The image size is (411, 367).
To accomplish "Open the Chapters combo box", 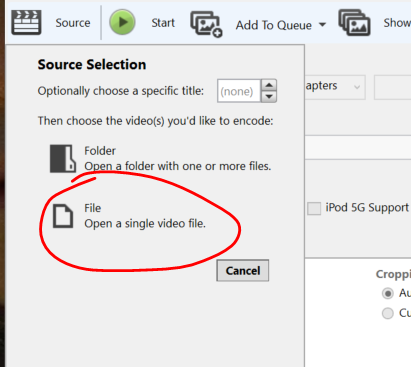I will pos(335,87).
